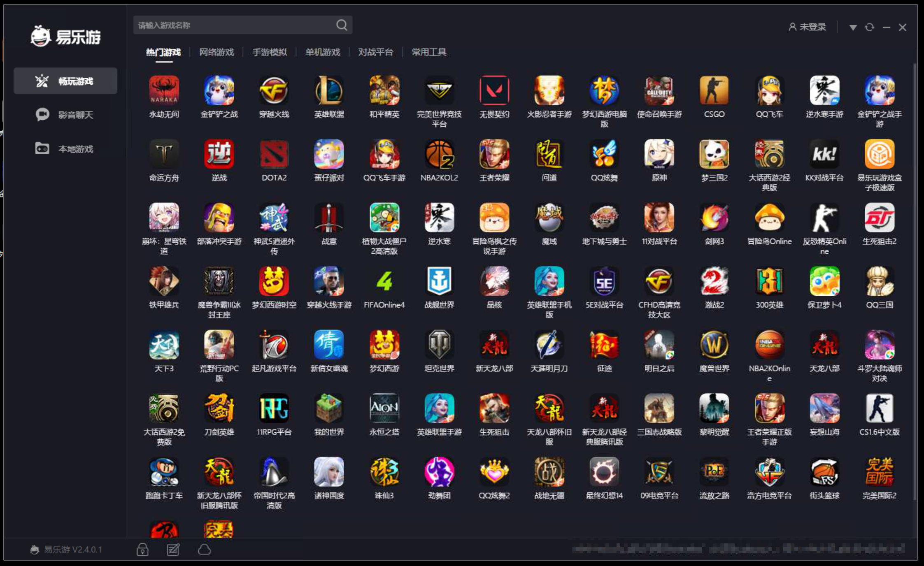
Task: Open the 街头篮球 game icon
Action: click(x=824, y=472)
